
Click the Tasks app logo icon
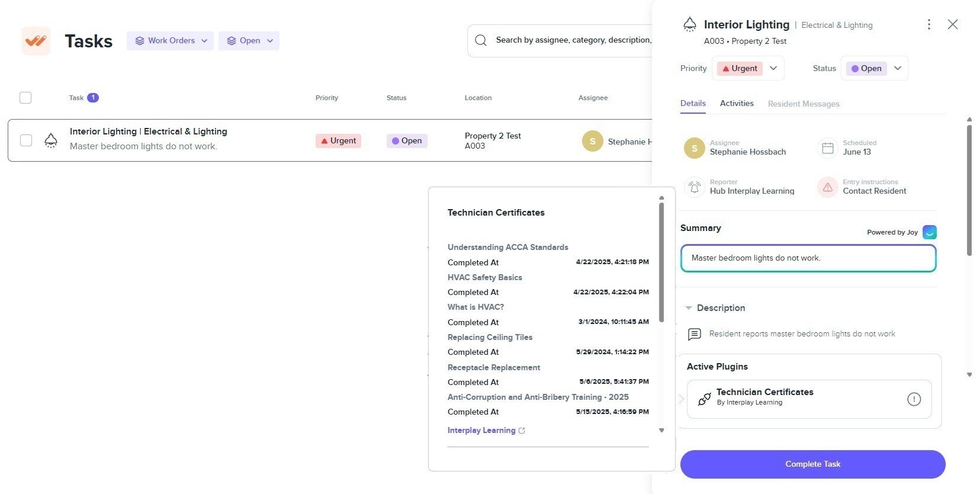pos(36,41)
